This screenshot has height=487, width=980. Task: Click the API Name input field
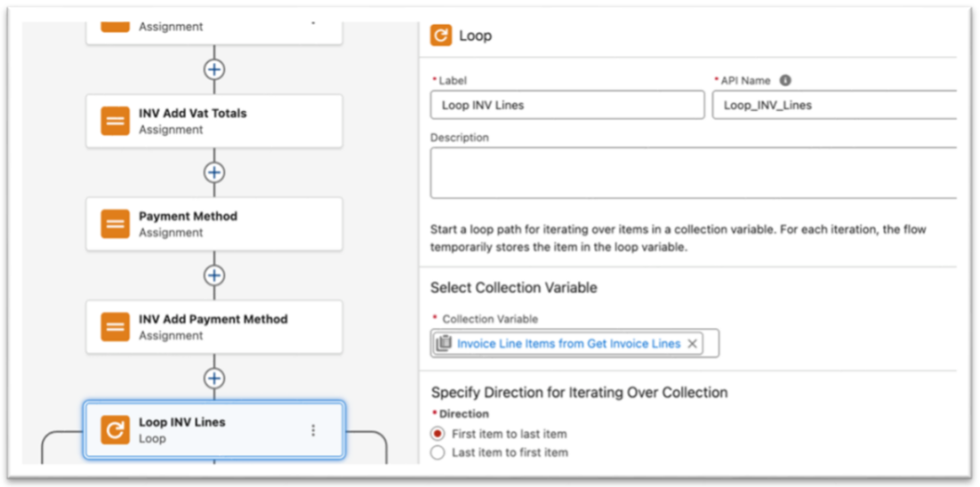(833, 105)
